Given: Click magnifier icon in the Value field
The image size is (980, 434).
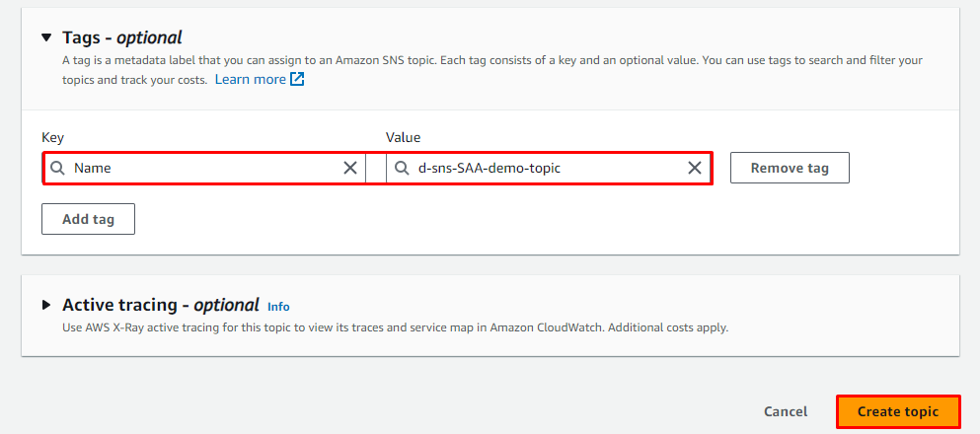Looking at the screenshot, I should pos(402,168).
